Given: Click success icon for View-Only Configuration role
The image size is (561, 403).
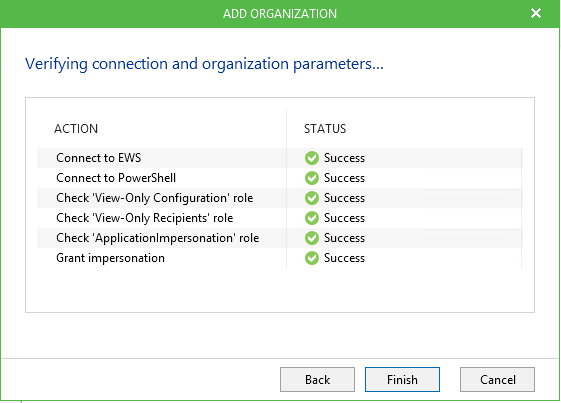Looking at the screenshot, I should [x=312, y=198].
